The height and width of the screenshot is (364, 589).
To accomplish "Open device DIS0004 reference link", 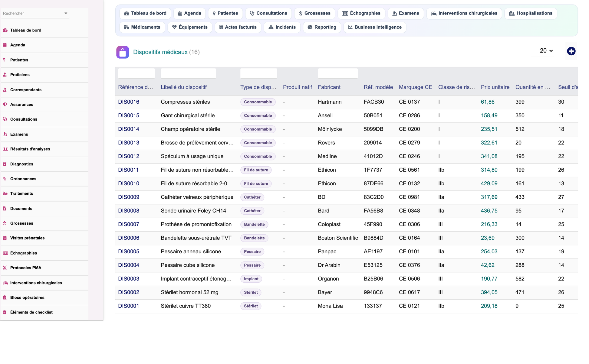I will click(129, 265).
